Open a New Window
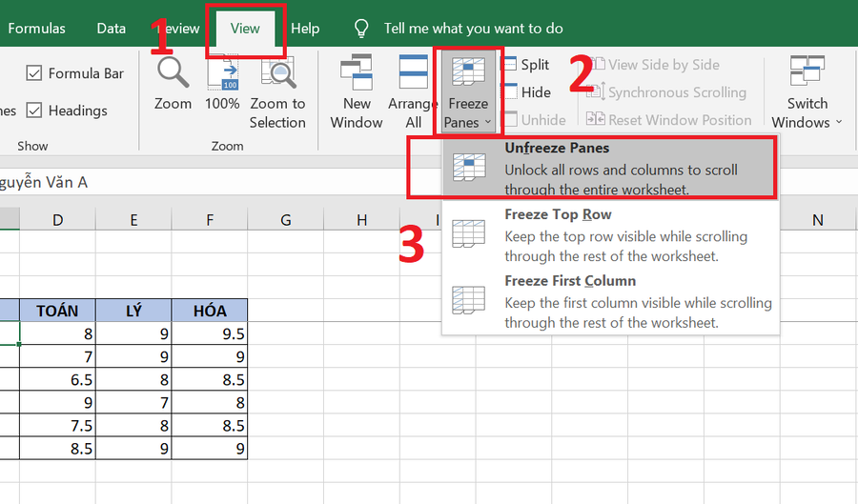Viewport: 858px width, 504px height. coord(357,91)
